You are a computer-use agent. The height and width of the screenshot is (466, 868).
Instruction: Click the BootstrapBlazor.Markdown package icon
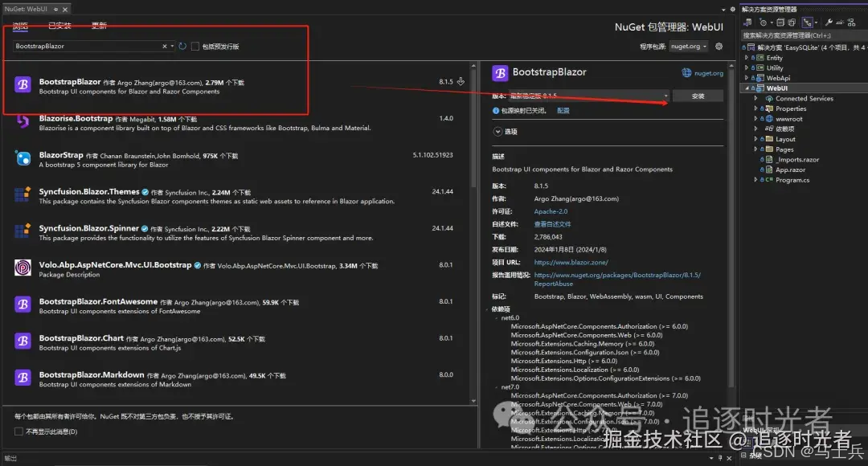pos(23,378)
